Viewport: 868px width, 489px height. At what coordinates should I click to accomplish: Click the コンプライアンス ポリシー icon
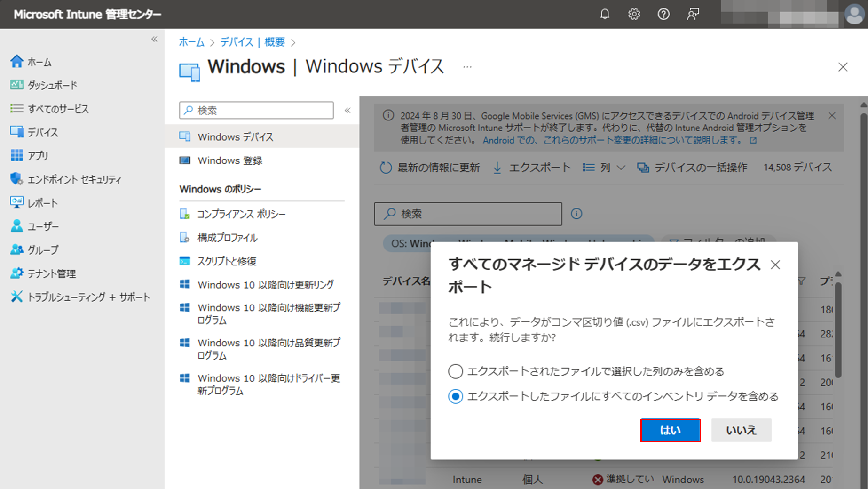[185, 214]
